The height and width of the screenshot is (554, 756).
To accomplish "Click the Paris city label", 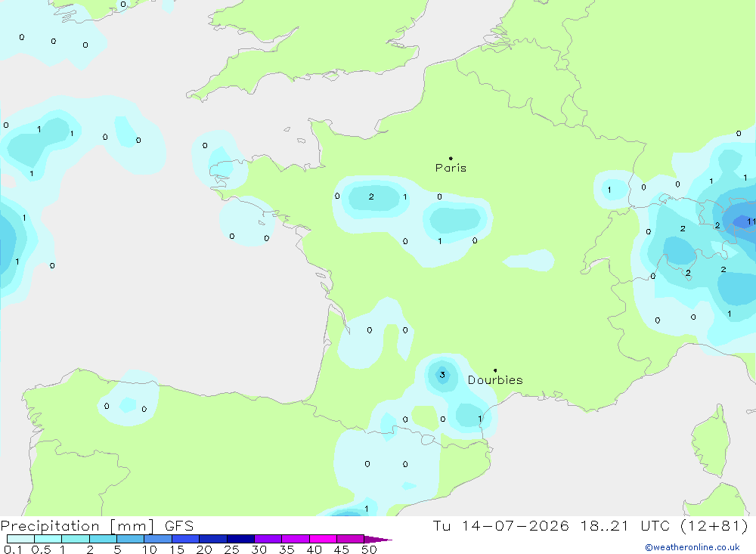I will pos(451,168).
